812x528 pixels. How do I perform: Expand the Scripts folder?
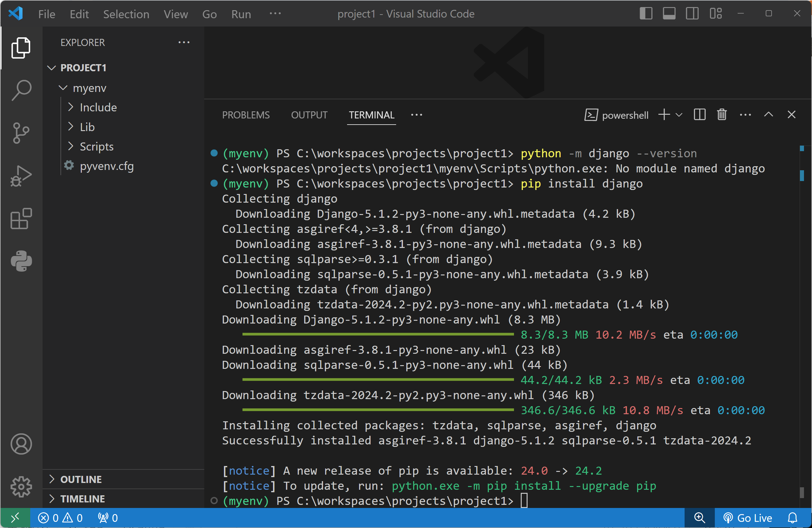[x=96, y=146]
